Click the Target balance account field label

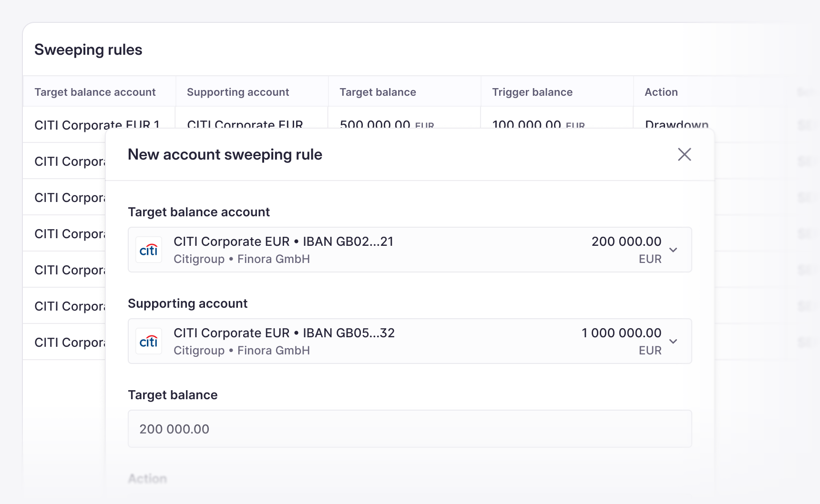coord(199,212)
